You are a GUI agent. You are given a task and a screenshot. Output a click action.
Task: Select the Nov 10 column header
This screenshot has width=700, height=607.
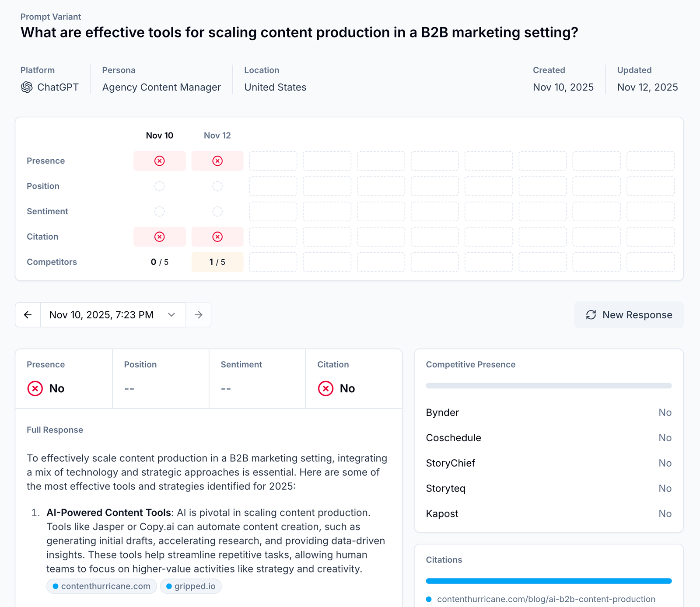160,136
